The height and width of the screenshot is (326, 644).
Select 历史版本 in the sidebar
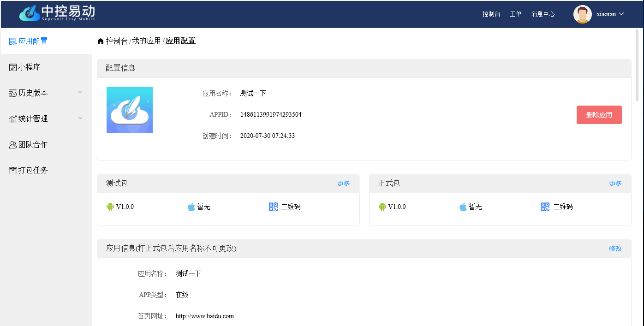tap(46, 93)
